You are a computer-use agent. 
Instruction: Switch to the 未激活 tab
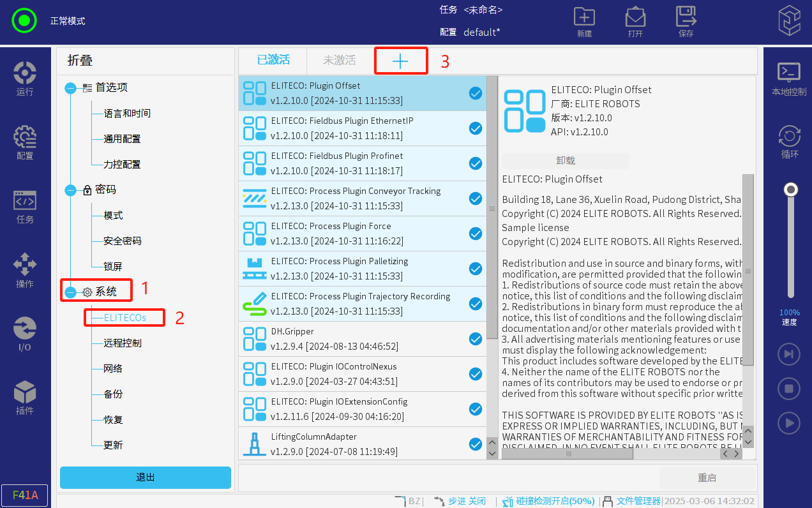pyautogui.click(x=339, y=61)
